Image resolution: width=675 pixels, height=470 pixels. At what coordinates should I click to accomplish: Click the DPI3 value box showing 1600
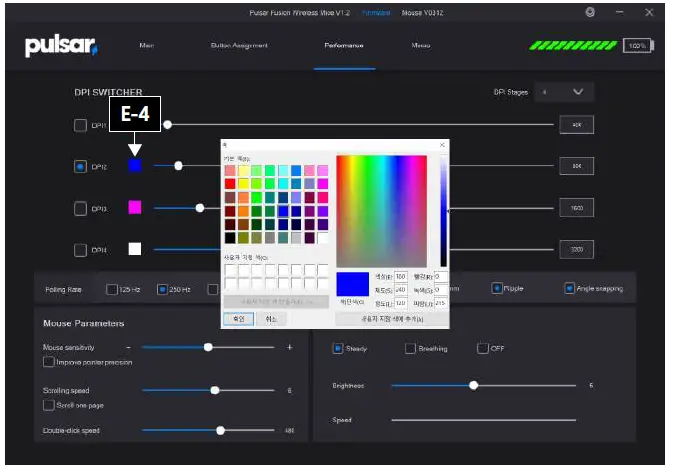pyautogui.click(x=576, y=208)
